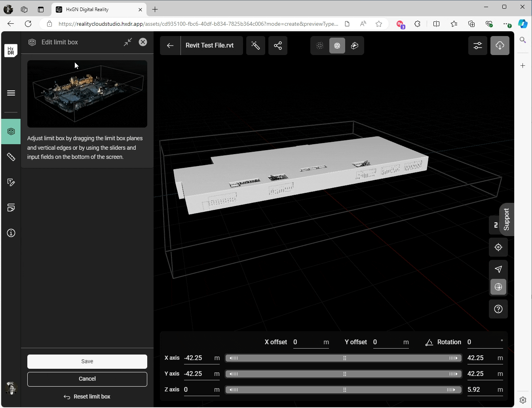Open the text annotation tool in sidebar
Screen dimensions: 532x408
(x=11, y=182)
